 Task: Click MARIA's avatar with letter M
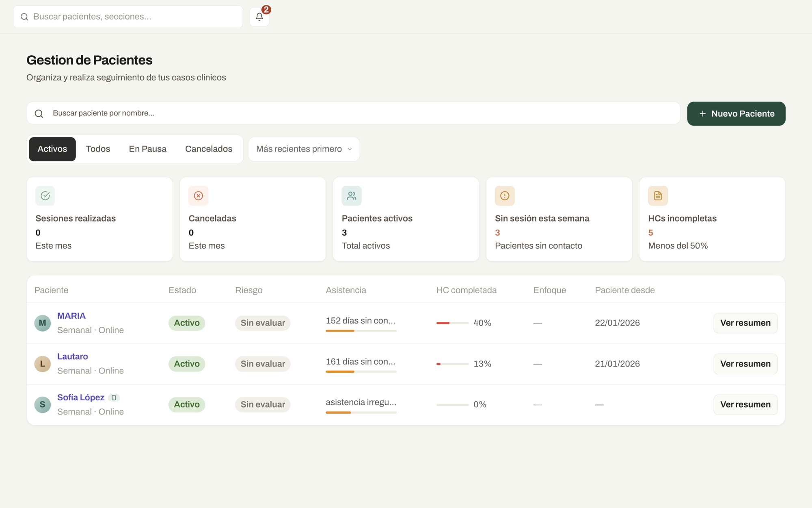pyautogui.click(x=43, y=323)
